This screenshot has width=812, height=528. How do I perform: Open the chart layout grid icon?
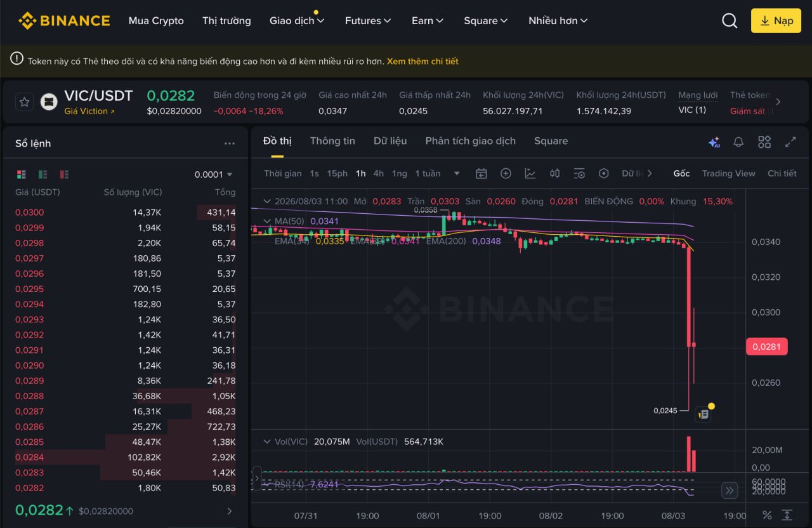pyautogui.click(x=764, y=142)
